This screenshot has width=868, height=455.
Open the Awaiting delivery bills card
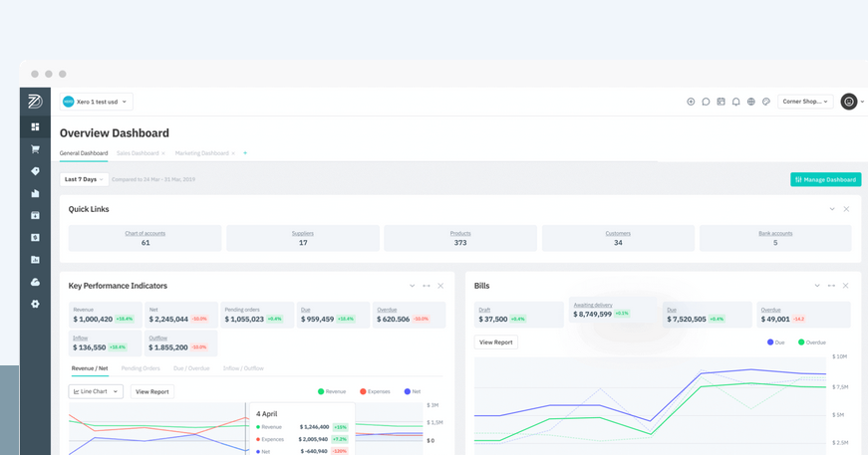click(x=613, y=311)
